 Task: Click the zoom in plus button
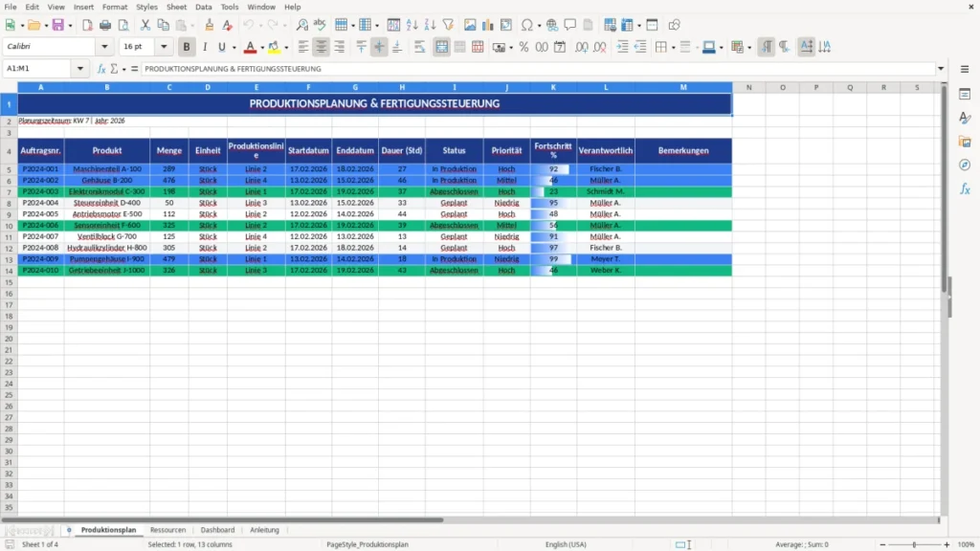click(x=947, y=544)
